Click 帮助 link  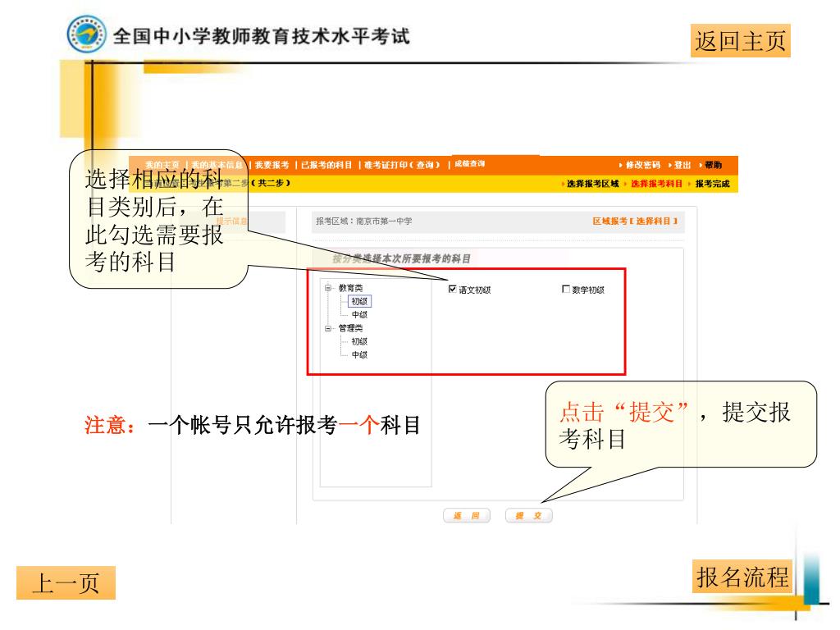(x=713, y=165)
